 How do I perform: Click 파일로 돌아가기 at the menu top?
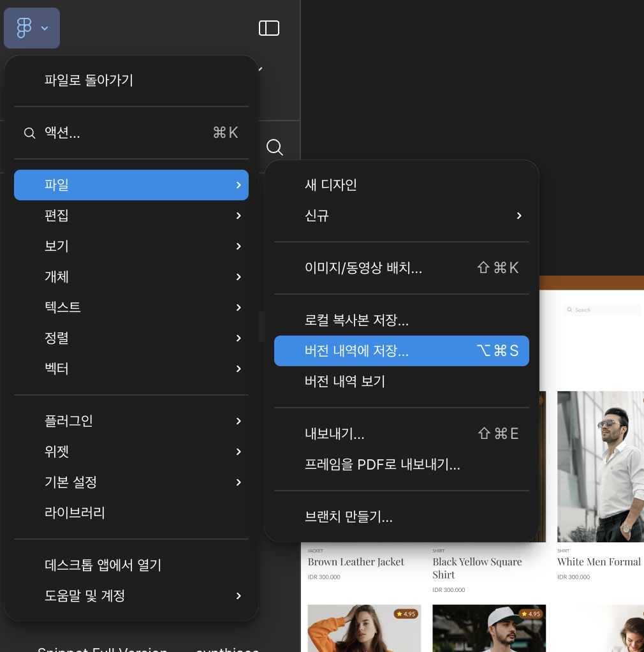[x=89, y=81]
